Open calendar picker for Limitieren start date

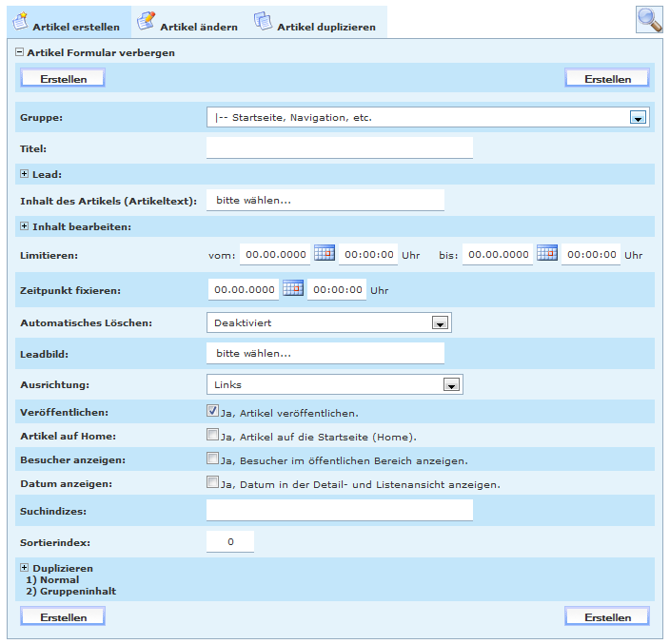[325, 254]
